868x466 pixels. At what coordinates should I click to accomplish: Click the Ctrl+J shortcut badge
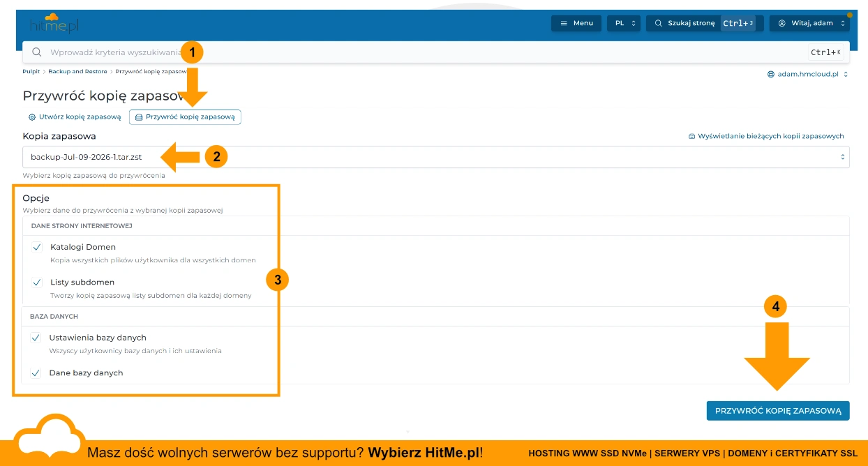tap(738, 23)
